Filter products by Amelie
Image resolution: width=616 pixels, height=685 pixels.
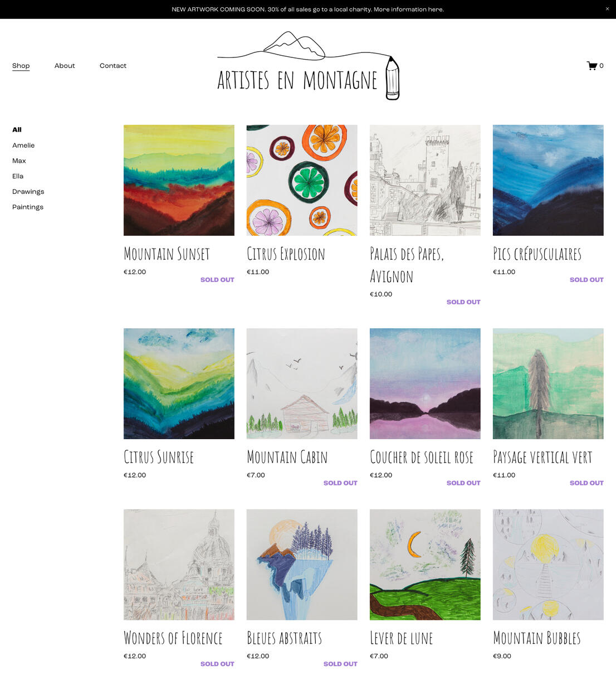23,145
